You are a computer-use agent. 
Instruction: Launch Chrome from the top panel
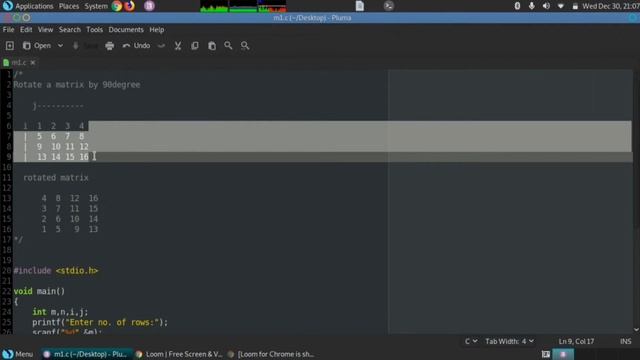coord(117,6)
